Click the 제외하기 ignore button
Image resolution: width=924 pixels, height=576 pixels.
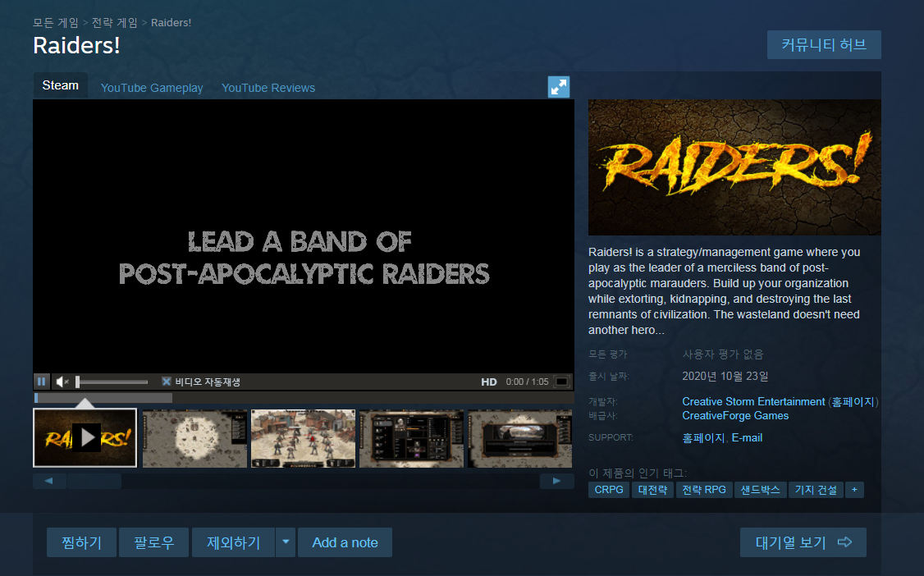pyautogui.click(x=233, y=542)
